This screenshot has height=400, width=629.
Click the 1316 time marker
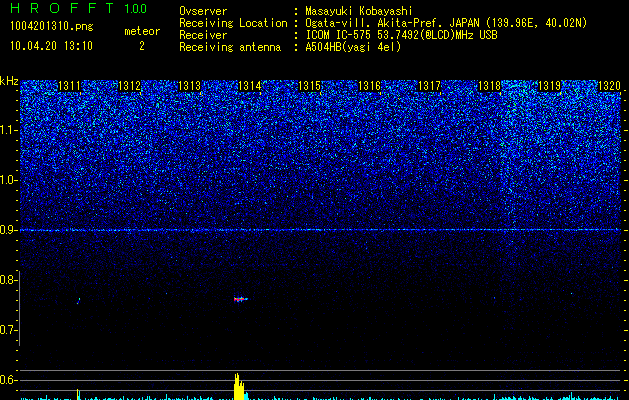pos(369,86)
